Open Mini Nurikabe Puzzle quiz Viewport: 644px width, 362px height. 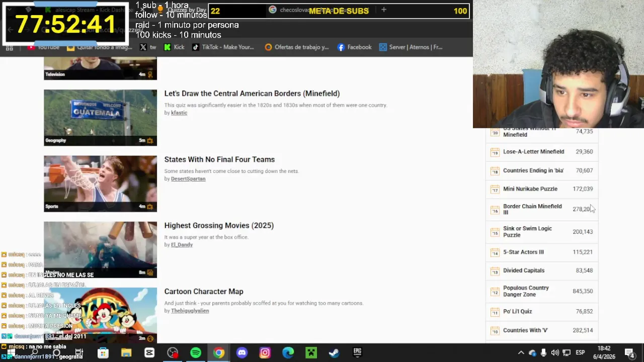click(530, 189)
